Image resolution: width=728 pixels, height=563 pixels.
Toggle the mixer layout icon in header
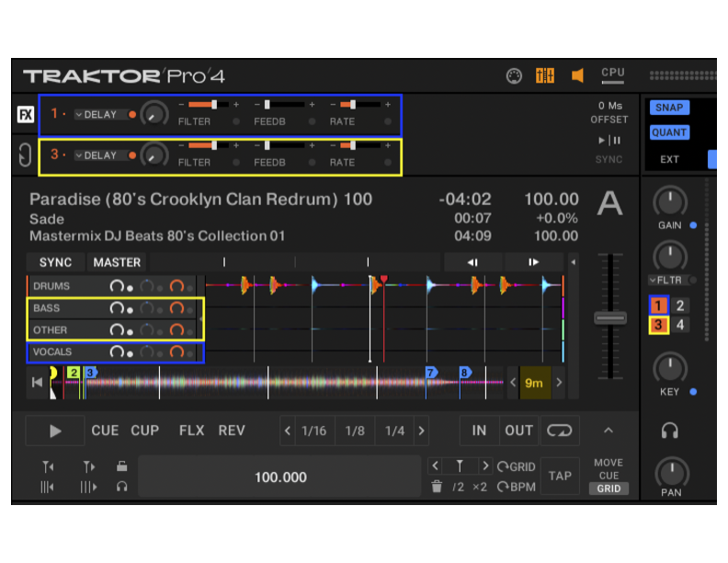[545, 75]
